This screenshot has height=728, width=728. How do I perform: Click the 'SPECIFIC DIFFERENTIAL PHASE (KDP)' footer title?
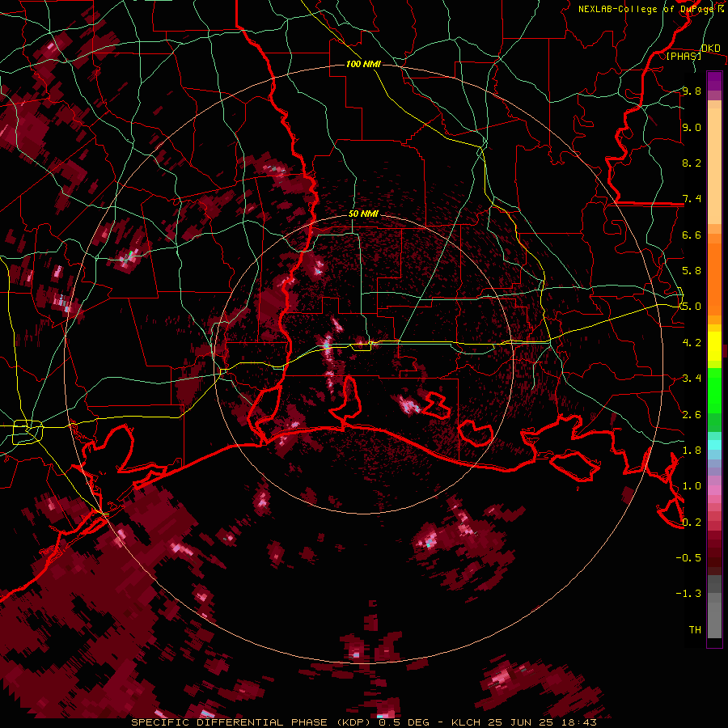252,722
